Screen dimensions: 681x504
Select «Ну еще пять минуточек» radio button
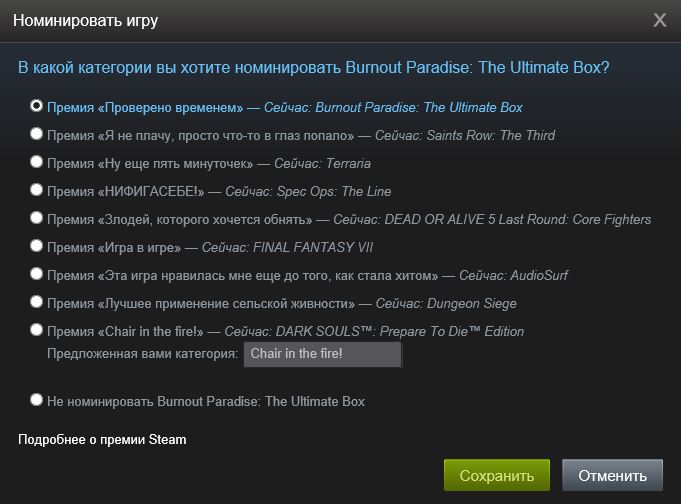pyautogui.click(x=37, y=161)
